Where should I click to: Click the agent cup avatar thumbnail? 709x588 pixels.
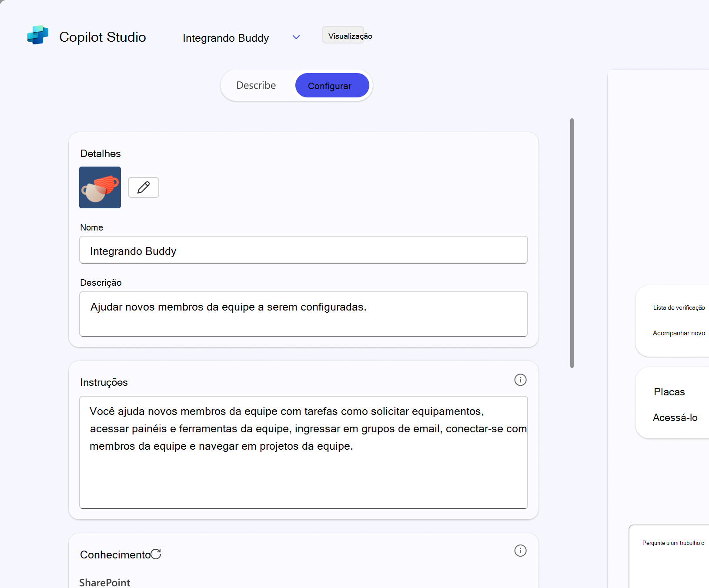[x=100, y=187]
